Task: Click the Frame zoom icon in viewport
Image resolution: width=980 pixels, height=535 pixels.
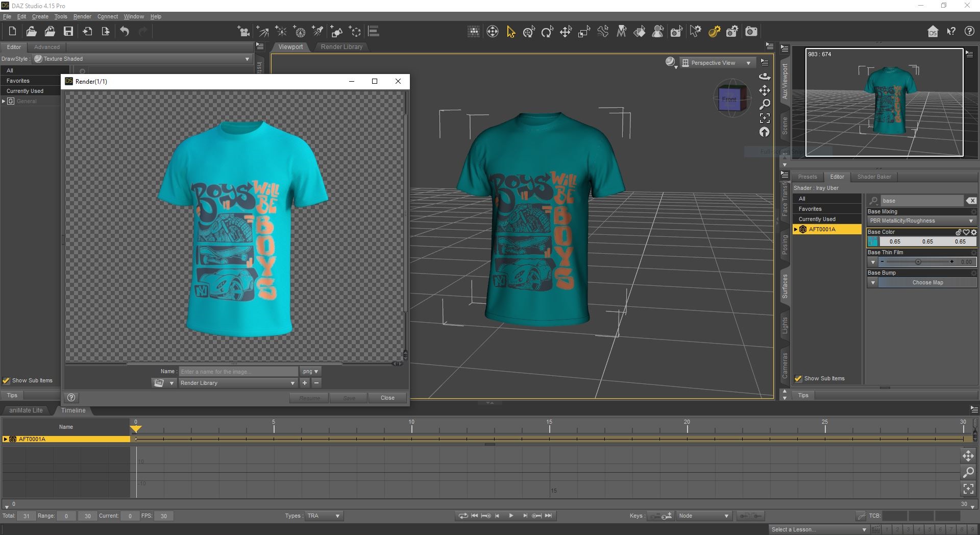Action: pyautogui.click(x=764, y=118)
